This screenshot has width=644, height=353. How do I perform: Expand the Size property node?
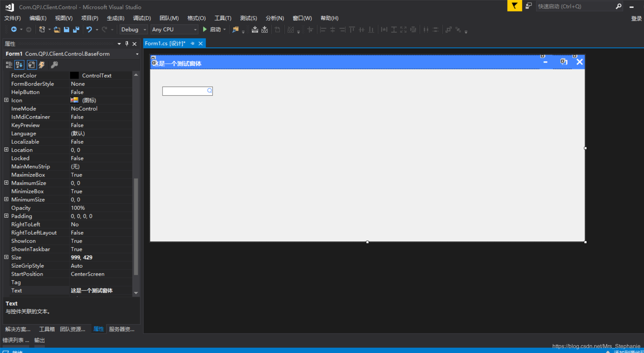pos(6,257)
